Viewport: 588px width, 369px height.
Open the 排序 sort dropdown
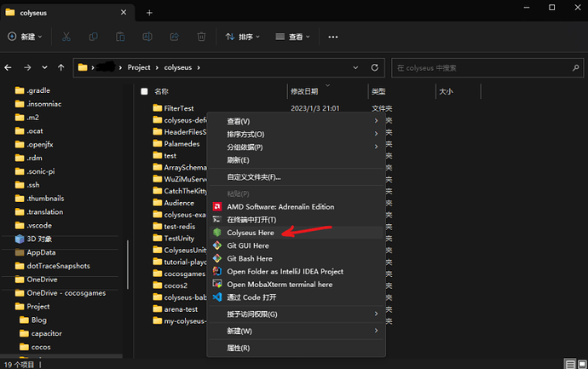coord(242,37)
